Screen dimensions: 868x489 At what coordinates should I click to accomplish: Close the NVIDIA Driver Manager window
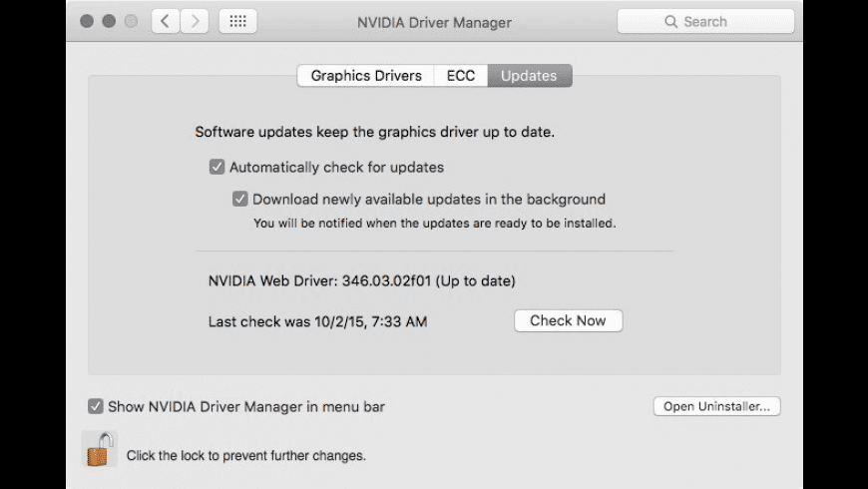click(87, 21)
